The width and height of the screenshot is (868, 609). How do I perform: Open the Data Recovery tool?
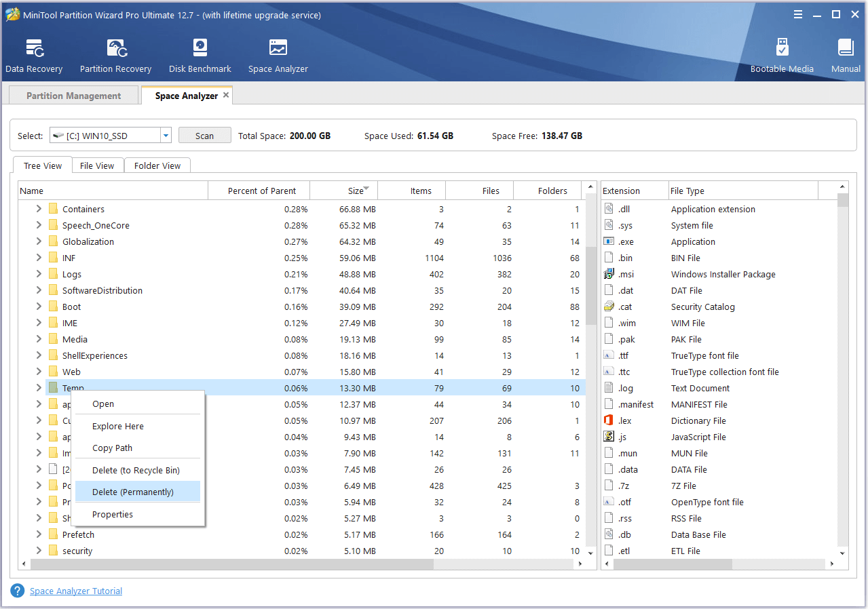click(x=34, y=56)
